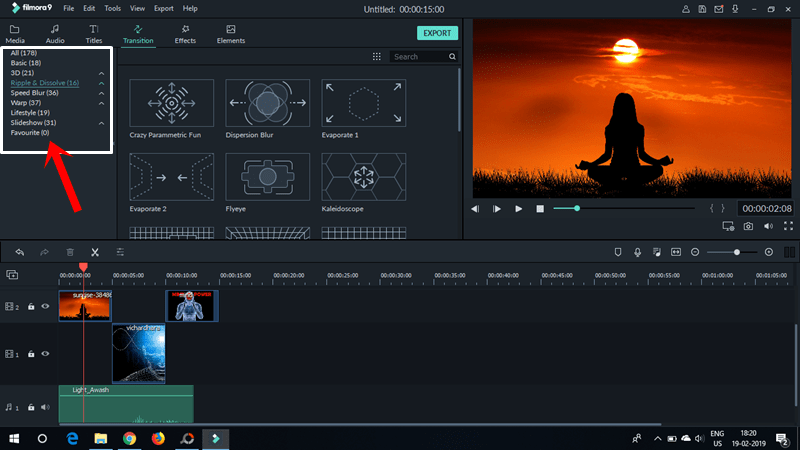Click the search magnifier icon

click(452, 57)
